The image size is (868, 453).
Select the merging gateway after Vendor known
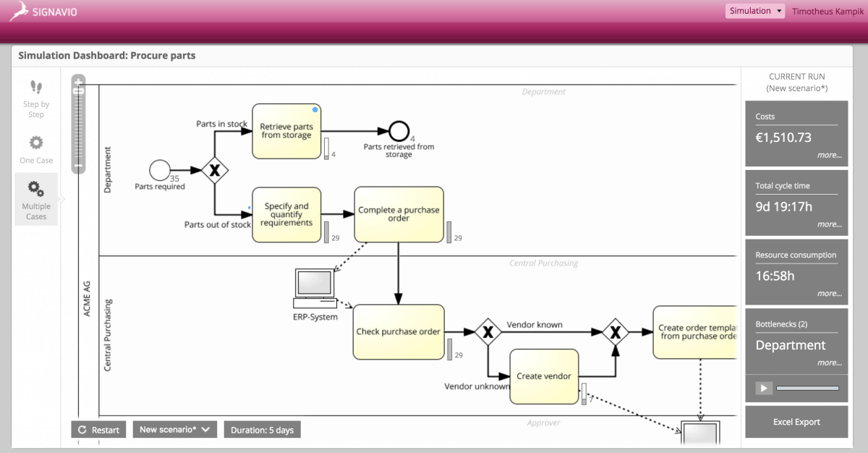[616, 332]
